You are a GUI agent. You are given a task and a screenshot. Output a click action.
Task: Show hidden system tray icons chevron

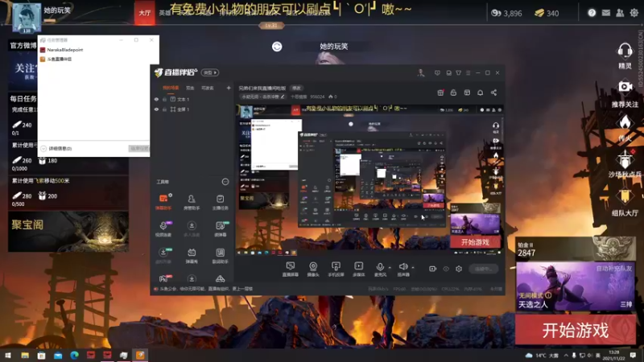[x=566, y=355]
